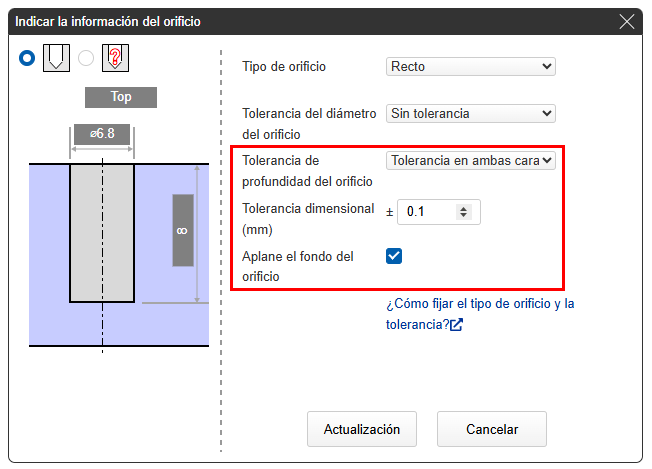Select the second hole shape radio button
Image resolution: width=652 pixels, height=469 pixels.
tap(86, 58)
